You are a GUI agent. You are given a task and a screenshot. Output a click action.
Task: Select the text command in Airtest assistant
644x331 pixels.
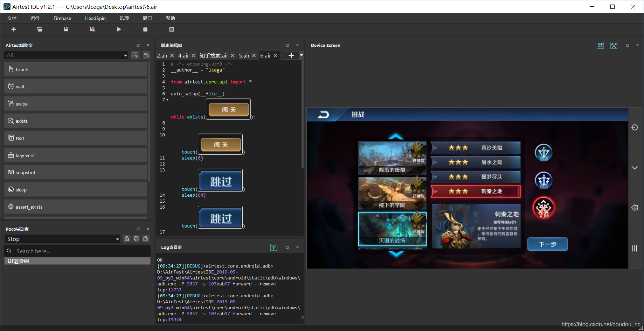pos(75,138)
